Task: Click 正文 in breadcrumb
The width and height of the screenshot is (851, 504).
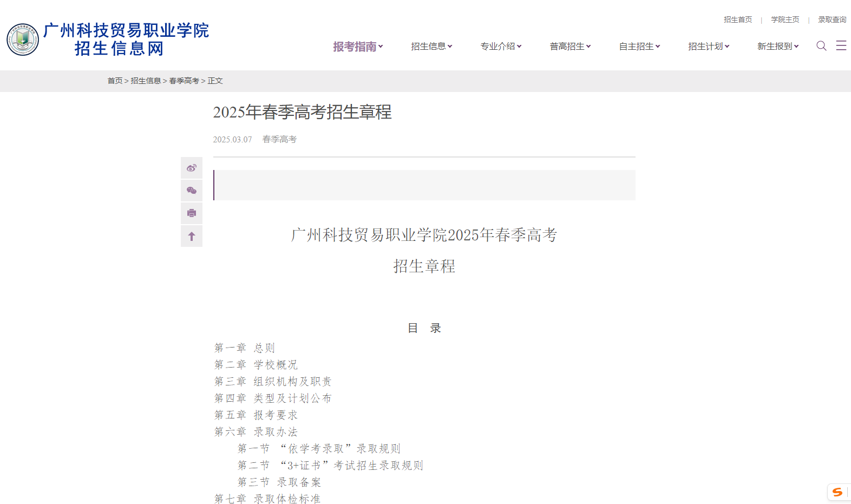Action: (x=215, y=81)
